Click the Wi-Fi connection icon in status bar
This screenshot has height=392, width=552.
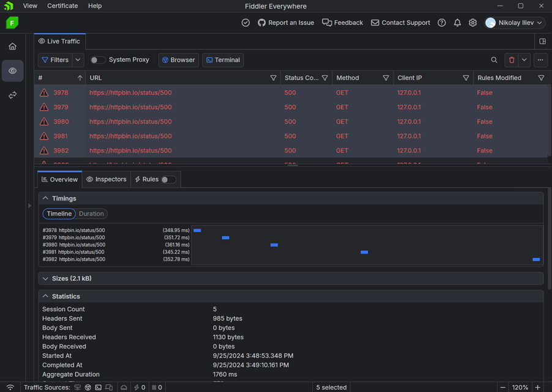coord(10,388)
